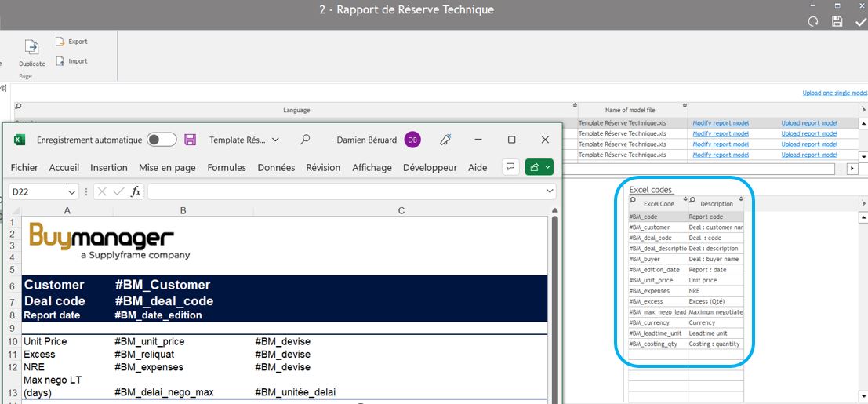This screenshot has height=404, width=868.
Task: Open the Mise en page ribbon tab
Action: tap(167, 167)
